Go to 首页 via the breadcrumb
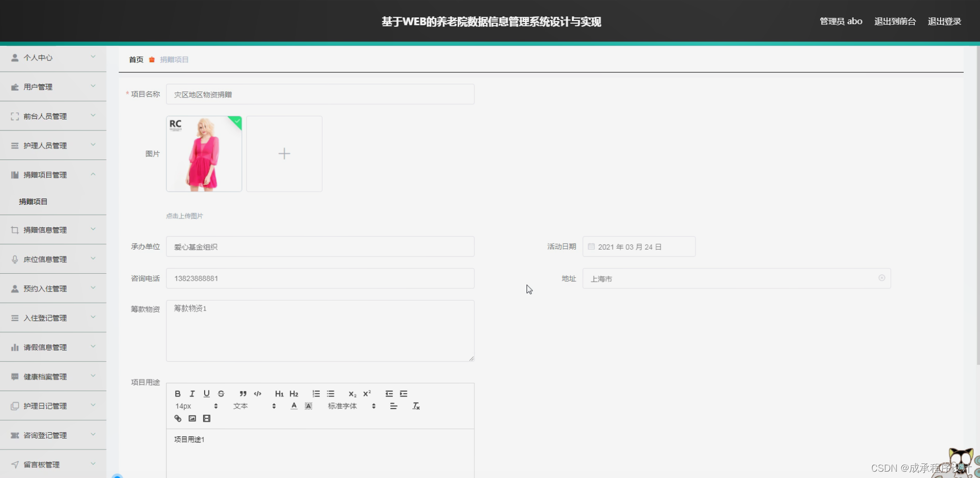 135,59
